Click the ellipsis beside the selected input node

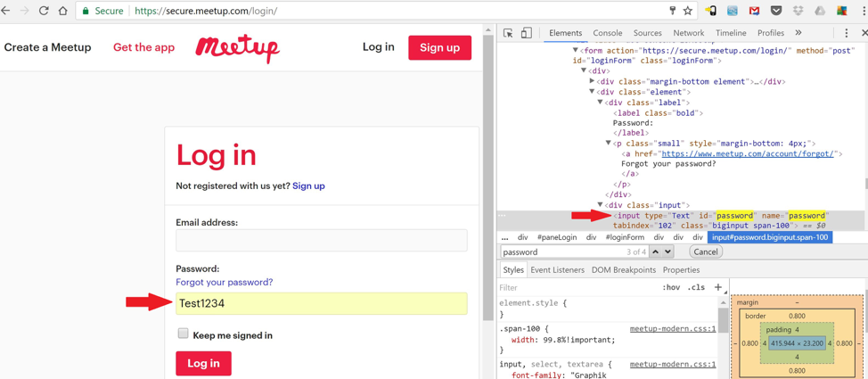[x=502, y=216]
